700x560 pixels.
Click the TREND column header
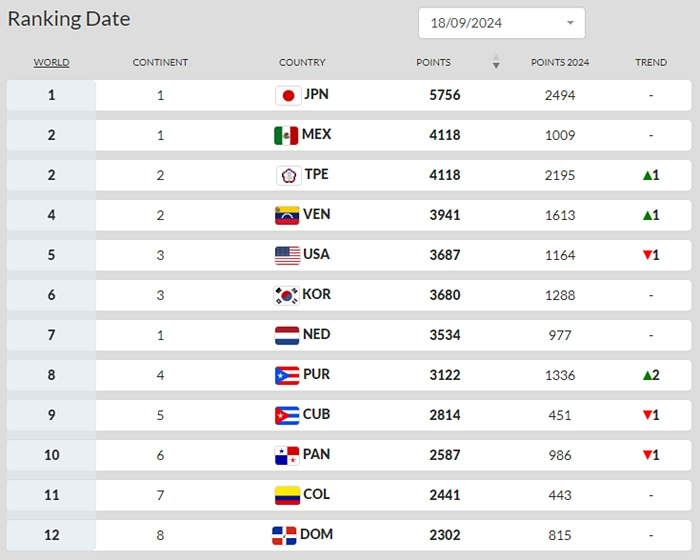click(x=651, y=63)
